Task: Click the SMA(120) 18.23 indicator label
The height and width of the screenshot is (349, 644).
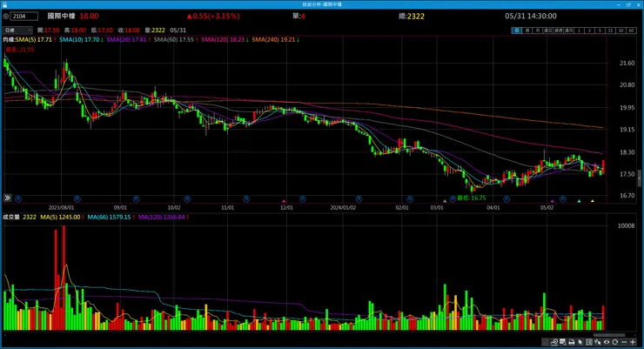Action: pos(223,39)
